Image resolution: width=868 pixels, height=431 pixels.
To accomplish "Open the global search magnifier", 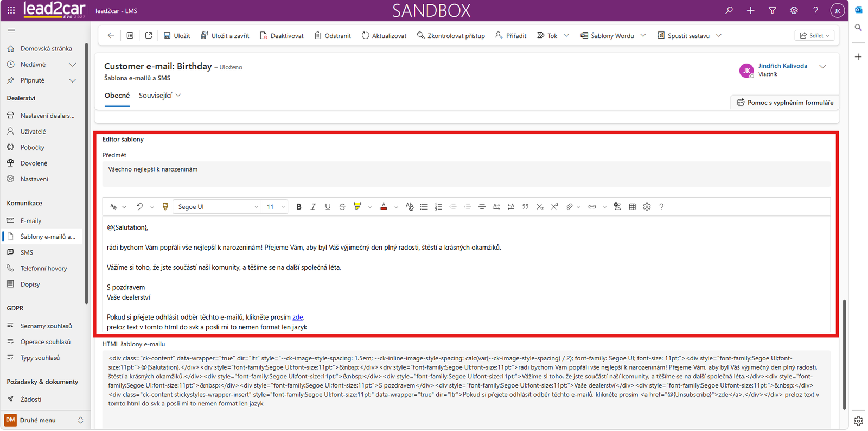I will [x=729, y=10].
